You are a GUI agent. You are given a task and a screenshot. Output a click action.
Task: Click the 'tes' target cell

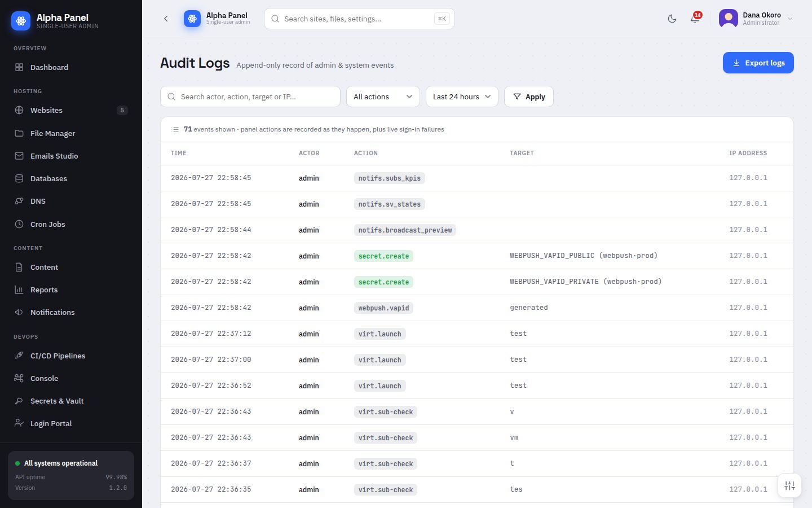[516, 489]
